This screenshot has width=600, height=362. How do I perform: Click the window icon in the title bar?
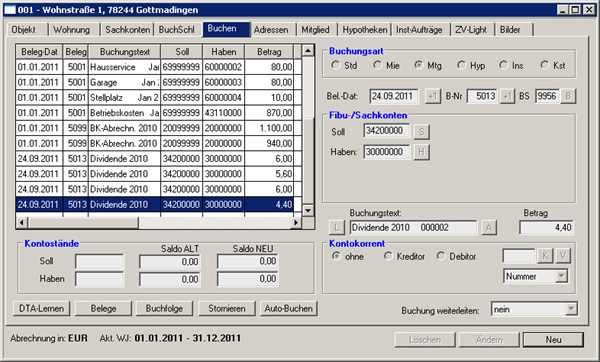click(10, 10)
